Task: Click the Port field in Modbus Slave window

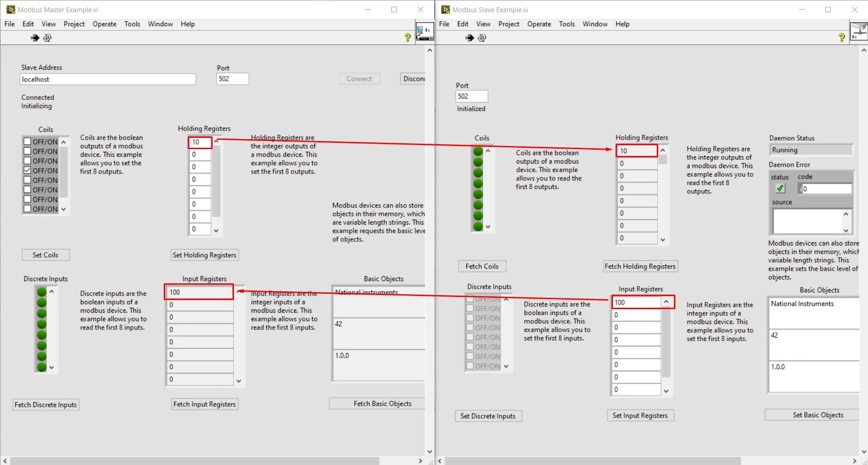Action: (x=471, y=96)
